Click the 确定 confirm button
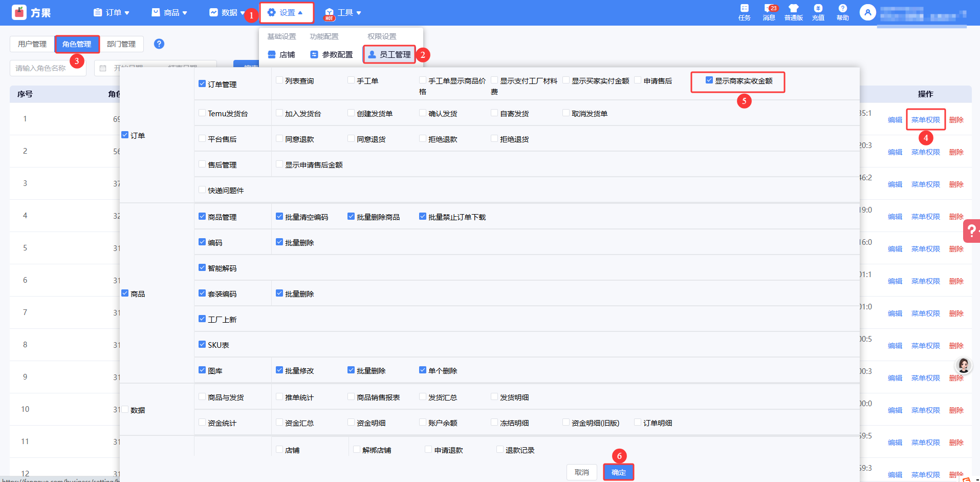980x482 pixels. point(618,472)
